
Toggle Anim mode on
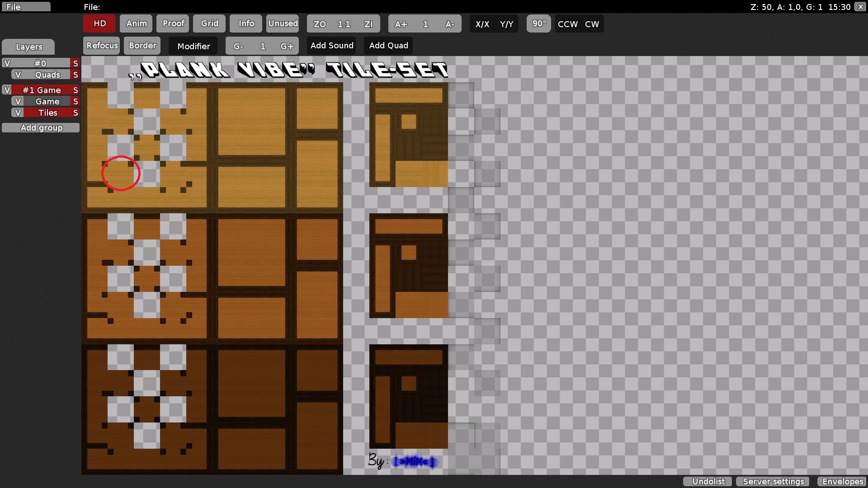tap(136, 23)
